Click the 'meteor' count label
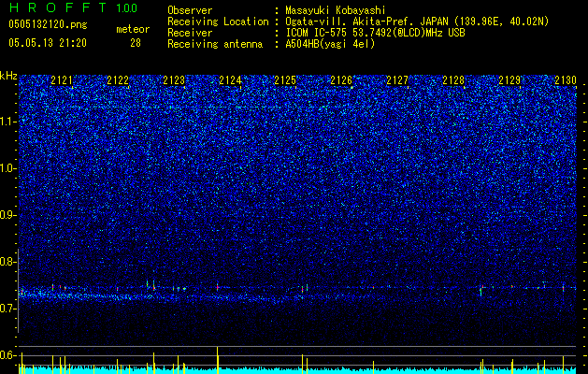 coord(133,29)
